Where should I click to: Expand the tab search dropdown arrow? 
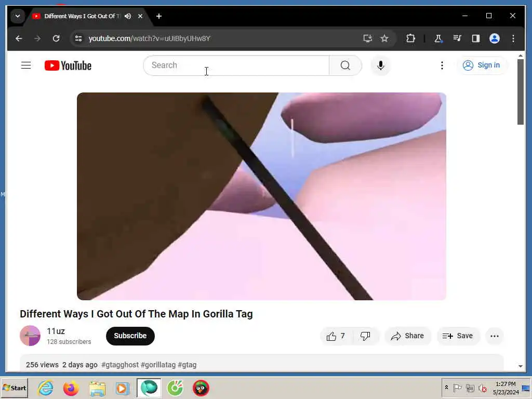17,16
